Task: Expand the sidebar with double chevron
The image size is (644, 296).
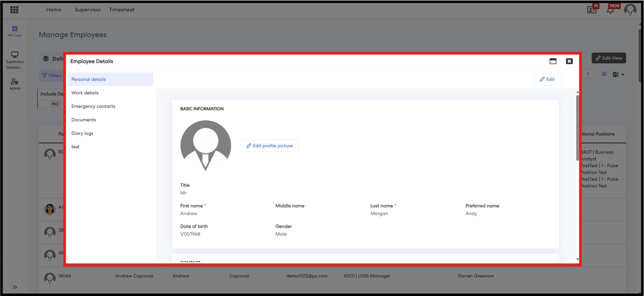Action: (15, 287)
